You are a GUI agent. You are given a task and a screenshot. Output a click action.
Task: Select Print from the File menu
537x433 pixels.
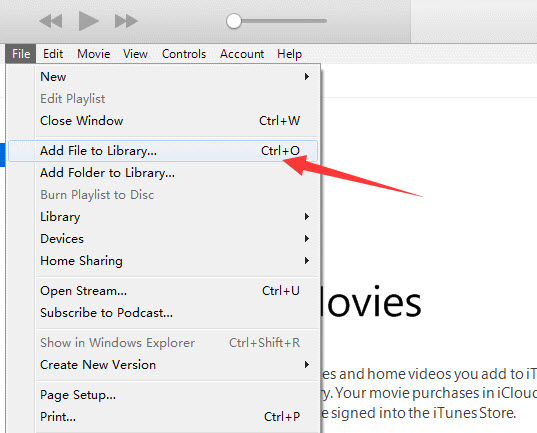pos(163,417)
